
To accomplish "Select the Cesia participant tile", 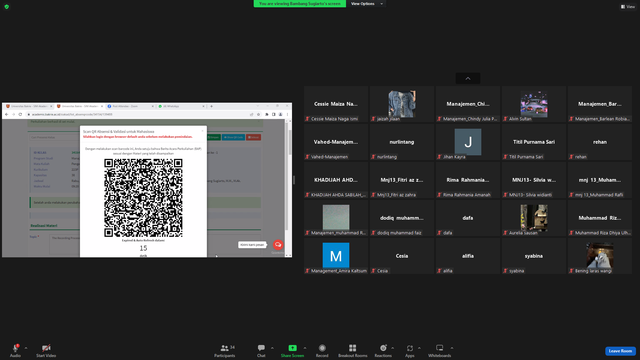I will (x=402, y=256).
